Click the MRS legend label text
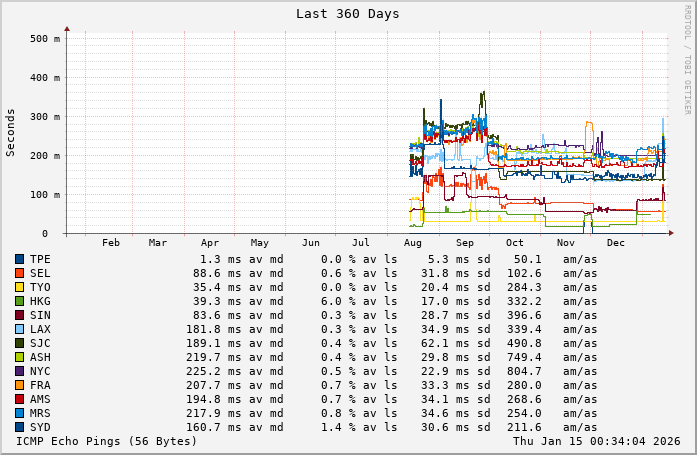 pos(40,413)
